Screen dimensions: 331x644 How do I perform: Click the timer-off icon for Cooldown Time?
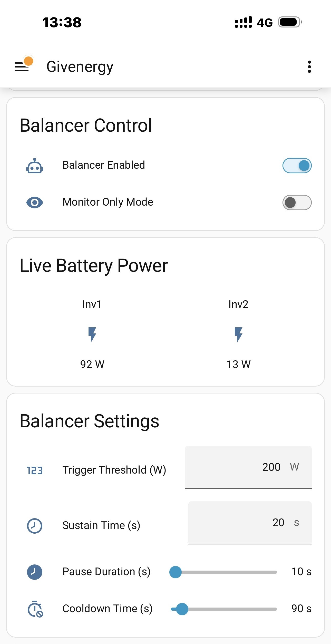[35, 609]
